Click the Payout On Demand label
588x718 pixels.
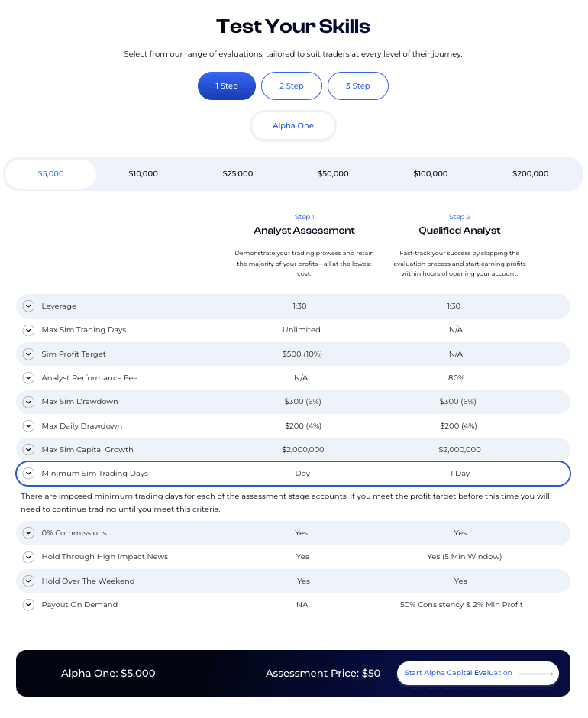point(79,605)
